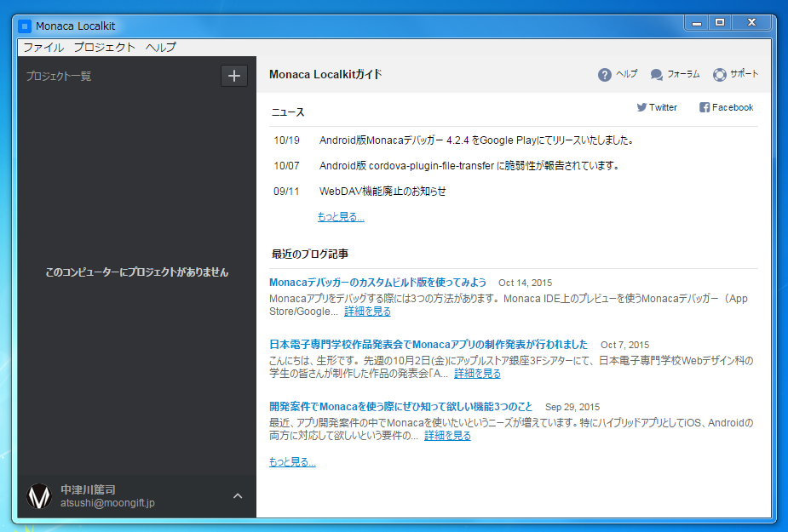Open the ファイル menu
788x532 pixels.
click(43, 47)
